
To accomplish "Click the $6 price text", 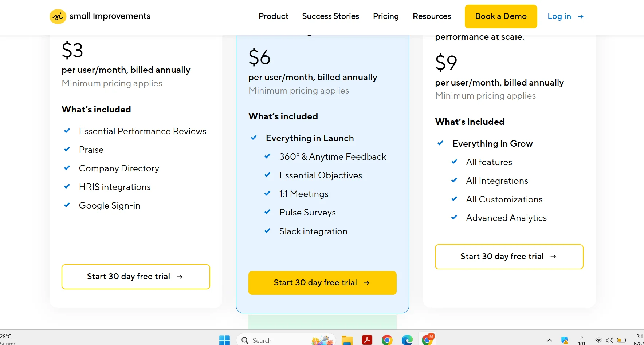I will [259, 57].
